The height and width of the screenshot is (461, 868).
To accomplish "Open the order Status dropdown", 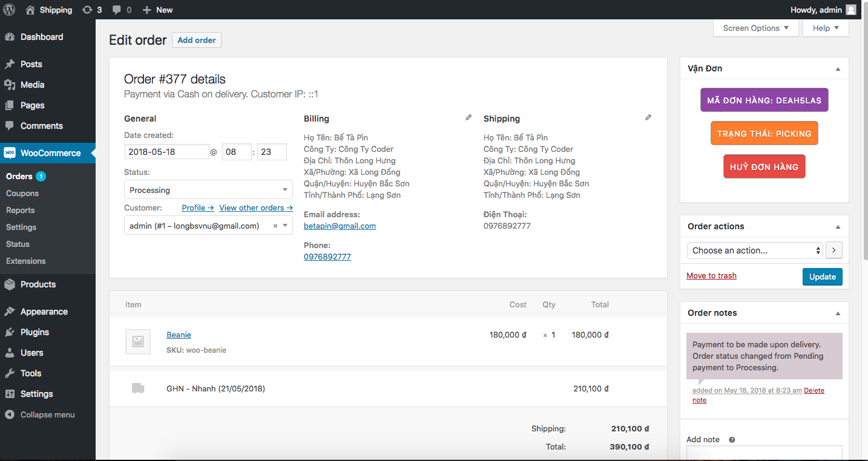I will (x=208, y=190).
